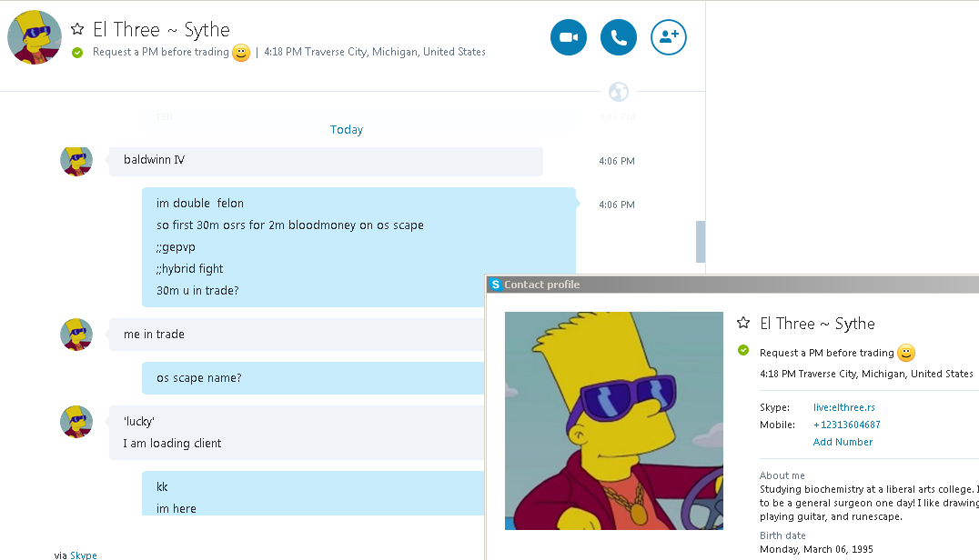Click the globe icon above the chat history
This screenshot has height=560, width=979.
[x=618, y=92]
